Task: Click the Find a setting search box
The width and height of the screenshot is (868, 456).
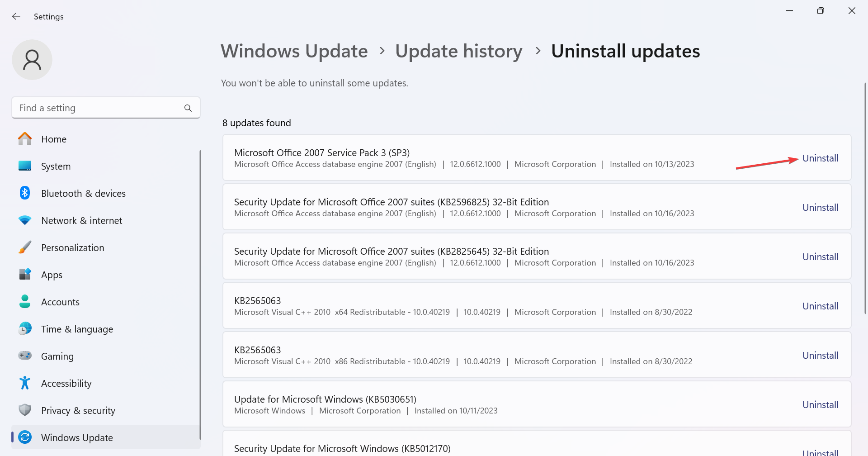Action: pyautogui.click(x=99, y=108)
